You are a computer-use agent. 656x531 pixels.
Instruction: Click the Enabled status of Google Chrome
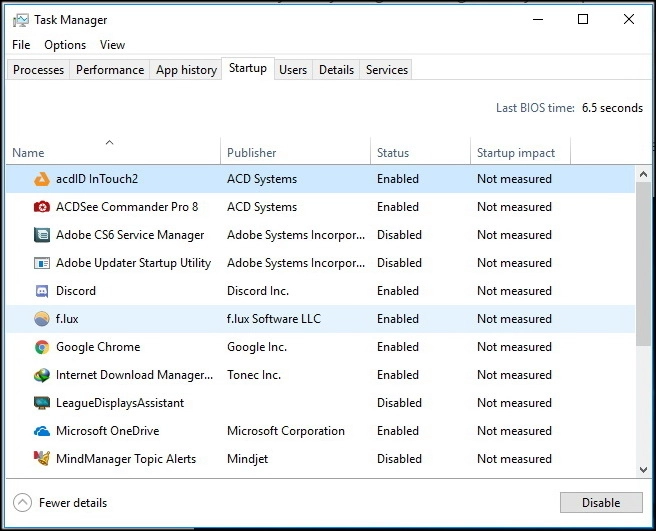tap(398, 347)
